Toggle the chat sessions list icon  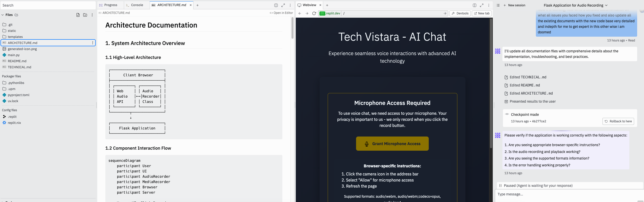click(x=498, y=5)
